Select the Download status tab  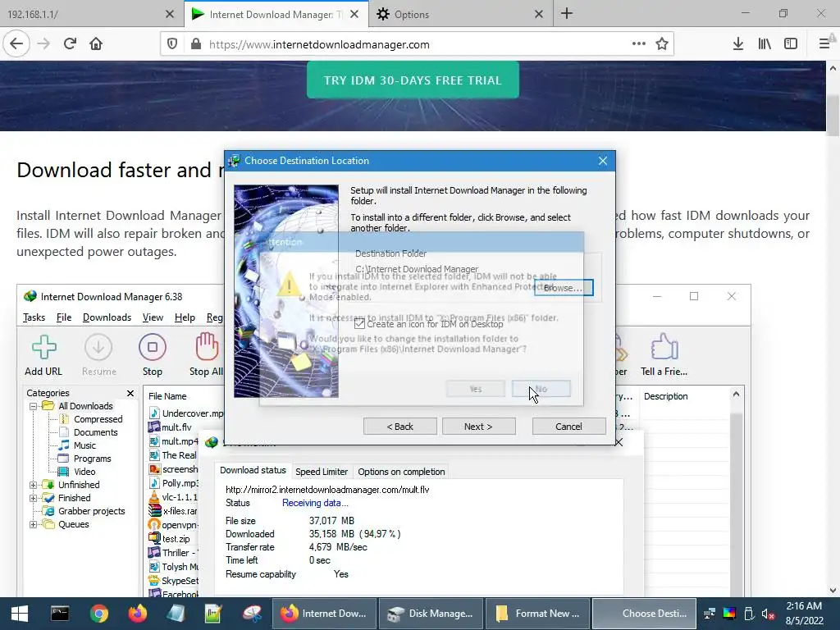(253, 470)
